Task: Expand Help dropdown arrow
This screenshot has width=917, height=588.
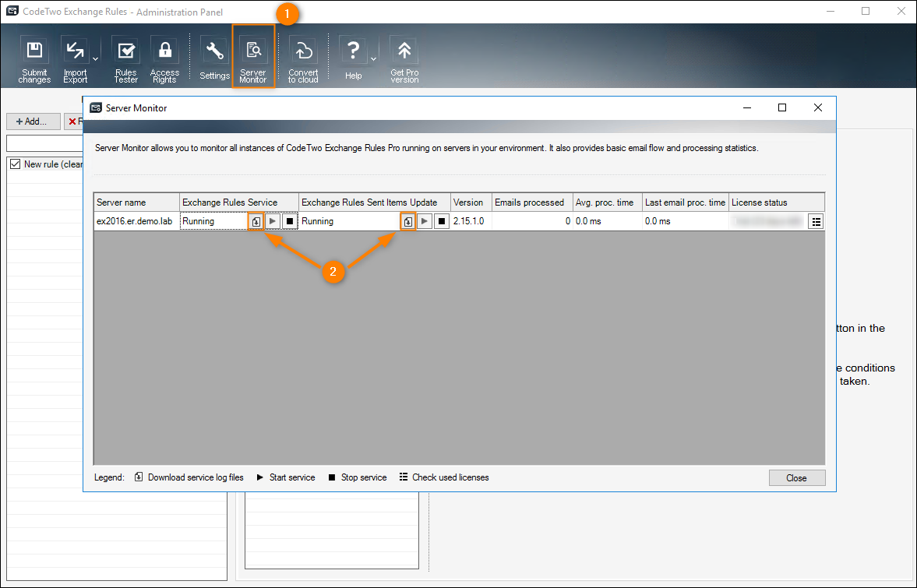Action: [373, 59]
